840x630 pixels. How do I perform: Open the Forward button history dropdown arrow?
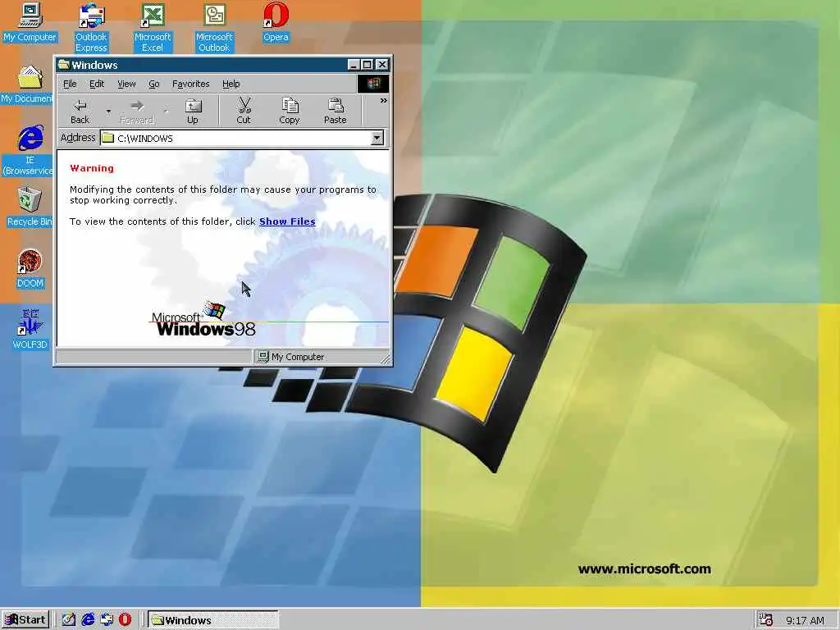(166, 112)
